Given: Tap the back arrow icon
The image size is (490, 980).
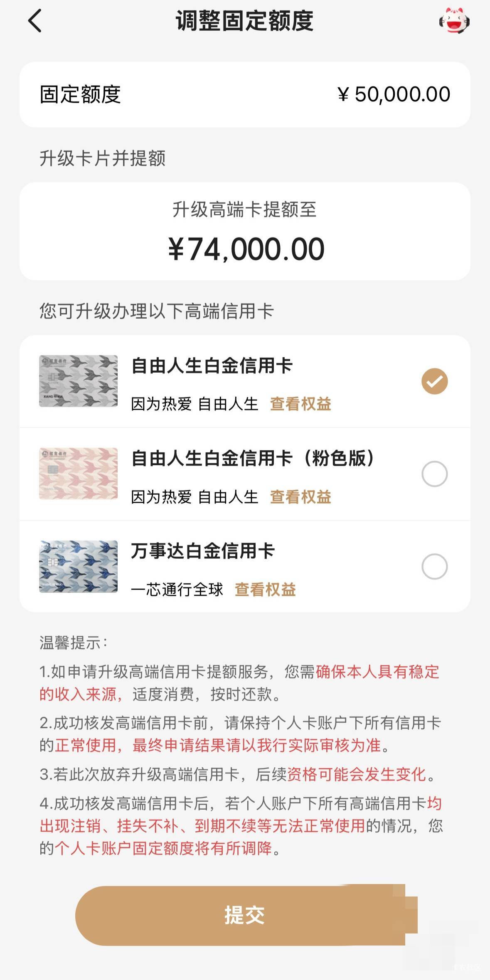Looking at the screenshot, I should pos(35,21).
